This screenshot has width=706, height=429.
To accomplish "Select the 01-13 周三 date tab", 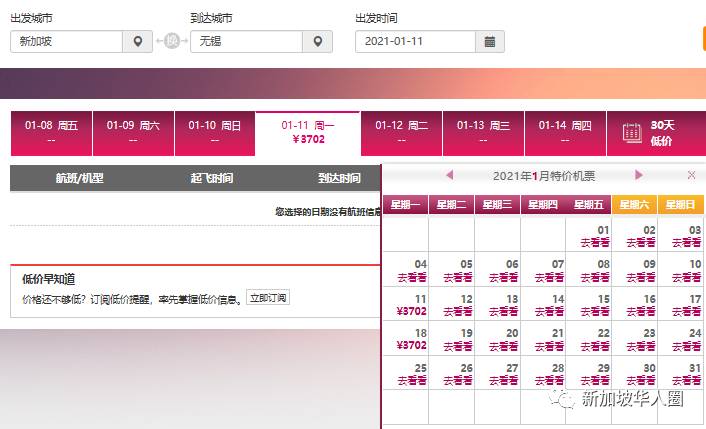I will 483,133.
